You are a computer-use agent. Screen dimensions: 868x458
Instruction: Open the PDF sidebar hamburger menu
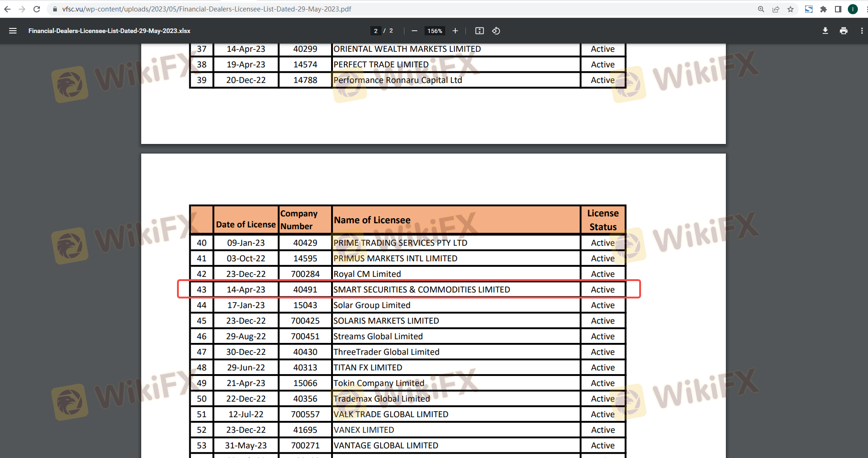point(13,31)
